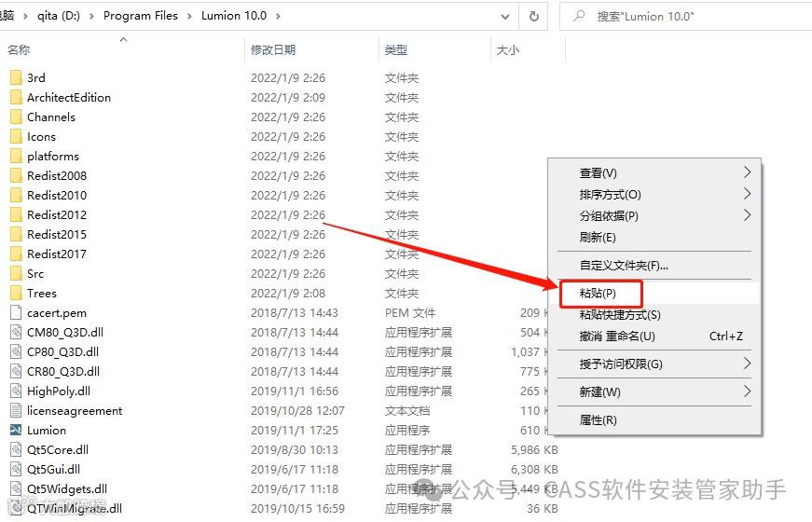Click the HighPoly.dll file name

click(x=59, y=391)
